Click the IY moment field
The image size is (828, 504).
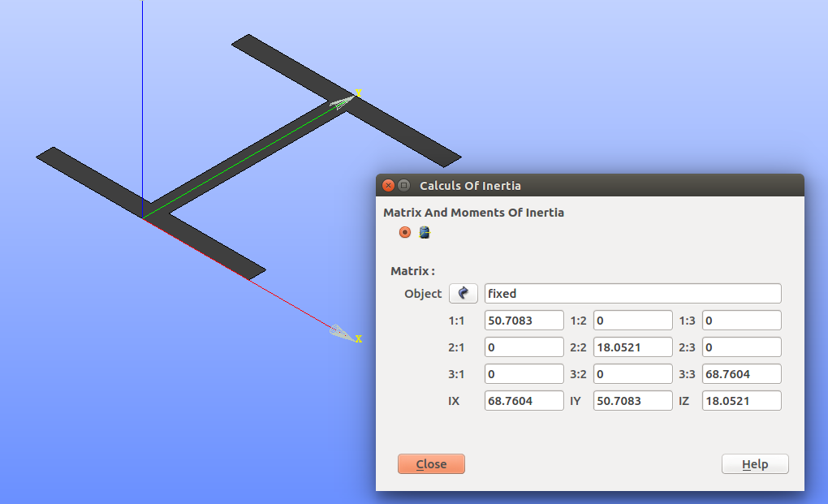[x=632, y=400]
